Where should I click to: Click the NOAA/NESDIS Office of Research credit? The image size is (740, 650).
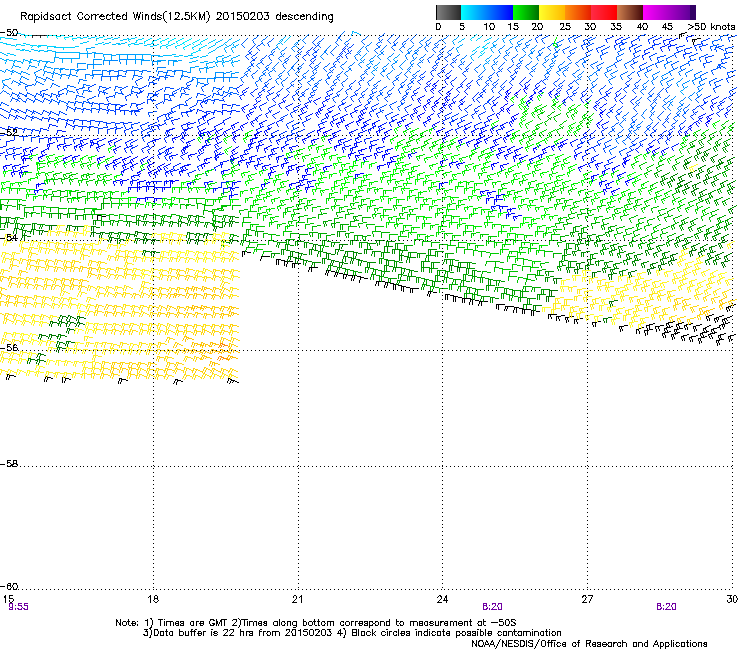[589, 644]
